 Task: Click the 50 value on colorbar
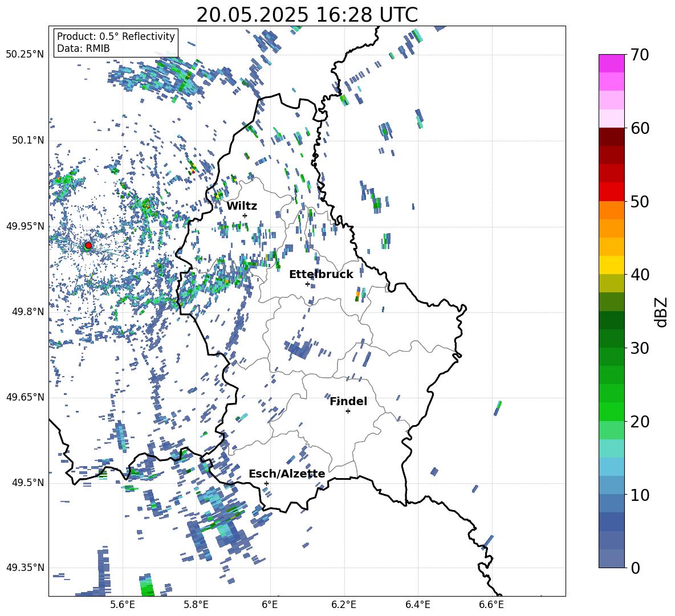tap(640, 201)
